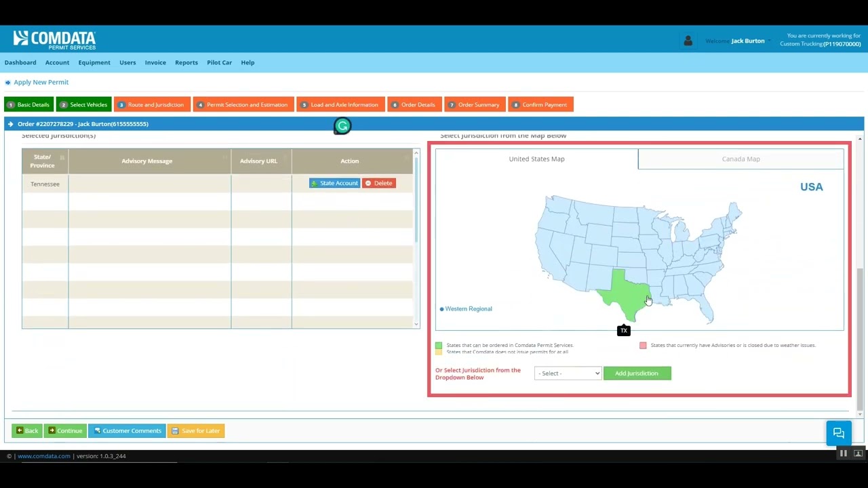Go to Basic Details step

[x=28, y=104]
